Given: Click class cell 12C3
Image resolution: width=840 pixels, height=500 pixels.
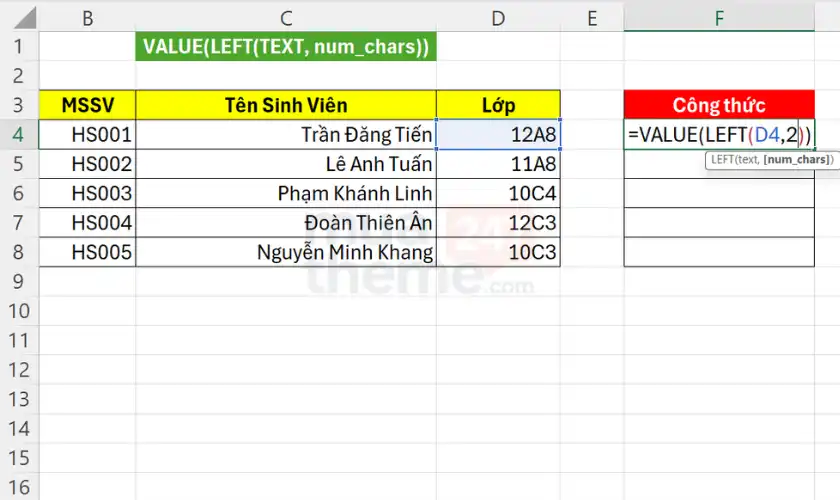Looking at the screenshot, I should pos(498,222).
